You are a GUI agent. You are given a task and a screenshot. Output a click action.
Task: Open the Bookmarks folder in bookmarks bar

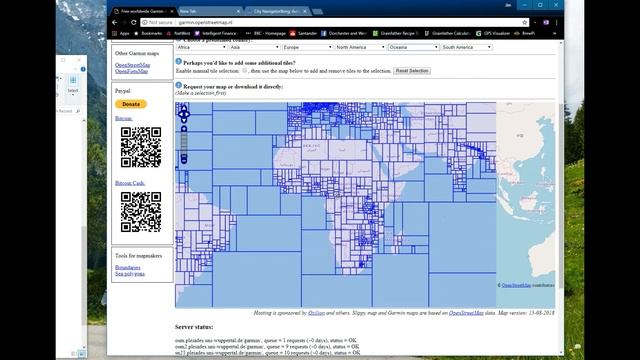[148, 33]
